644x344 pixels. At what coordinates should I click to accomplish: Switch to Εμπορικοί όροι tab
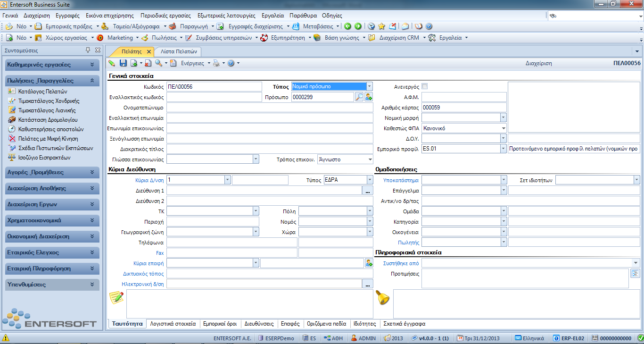pos(220,324)
